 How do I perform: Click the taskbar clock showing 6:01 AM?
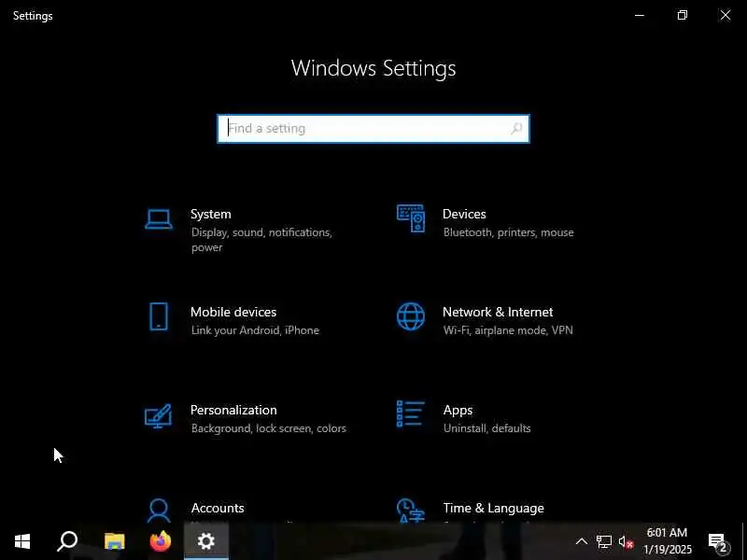pos(667,541)
